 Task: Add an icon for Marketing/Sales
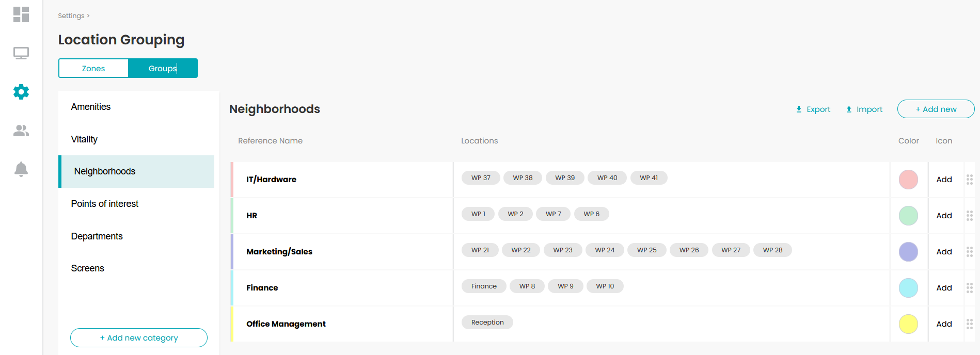pos(944,252)
